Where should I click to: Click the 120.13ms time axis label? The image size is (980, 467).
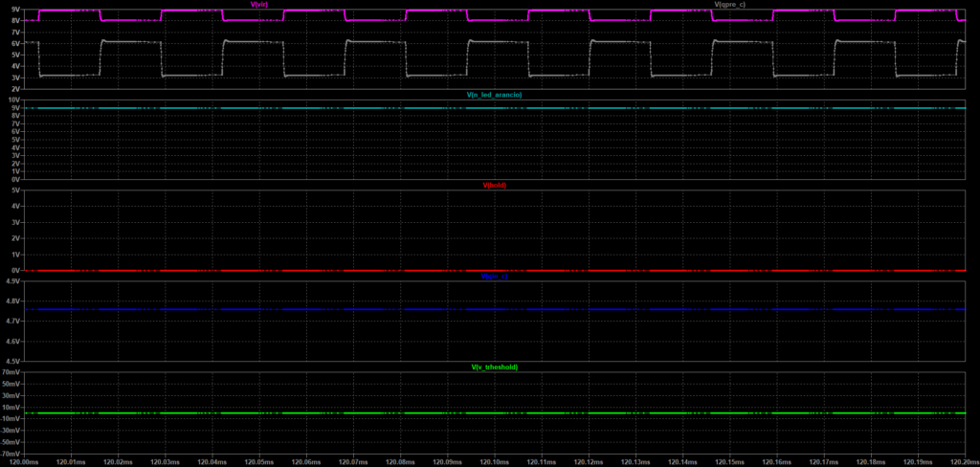pyautogui.click(x=635, y=462)
